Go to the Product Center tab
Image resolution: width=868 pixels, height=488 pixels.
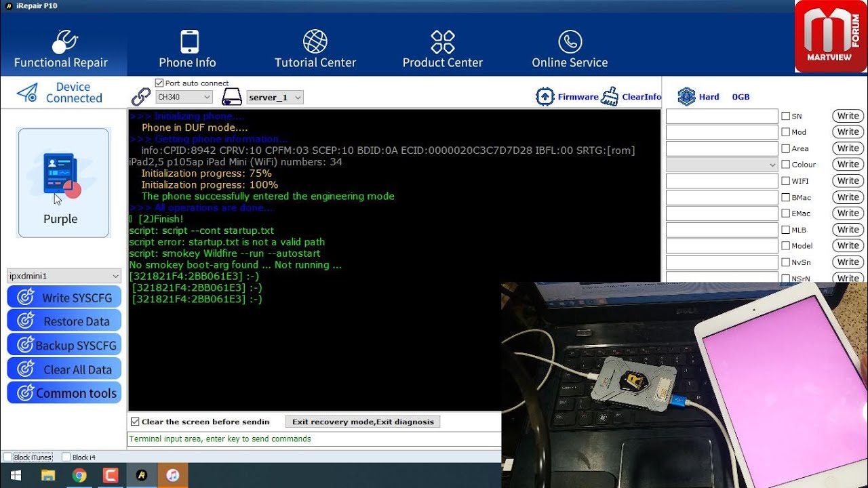click(443, 49)
